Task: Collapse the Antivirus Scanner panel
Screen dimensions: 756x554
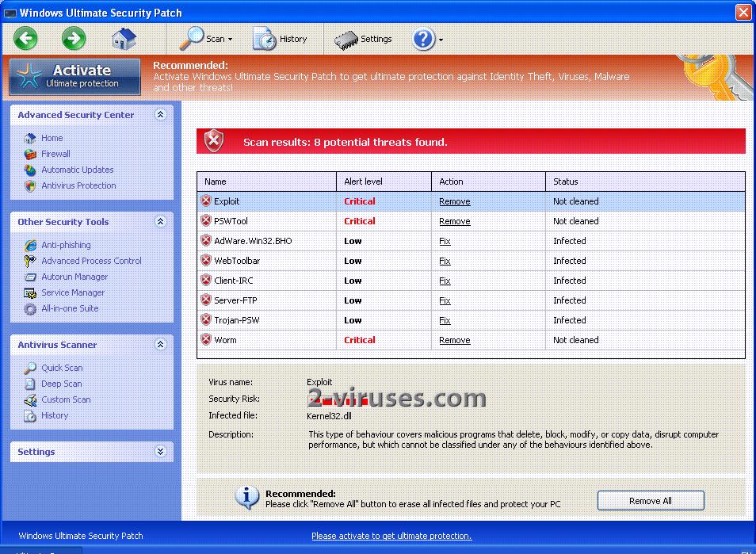Action: [161, 345]
